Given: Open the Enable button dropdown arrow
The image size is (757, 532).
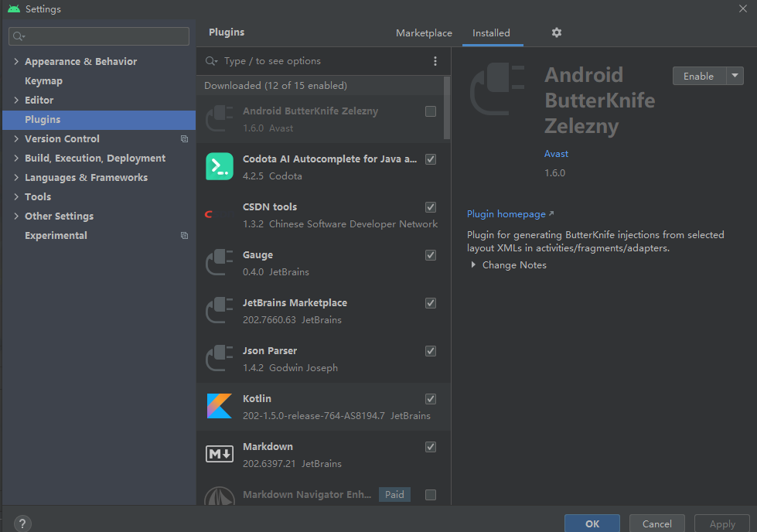Looking at the screenshot, I should coord(735,76).
